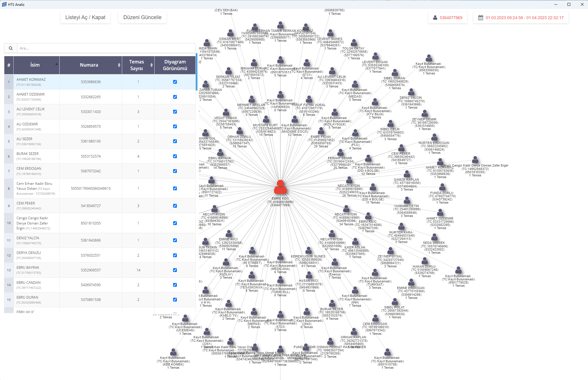
Task: Select the SIBEL DURAN node icon
Action: pos(395,72)
